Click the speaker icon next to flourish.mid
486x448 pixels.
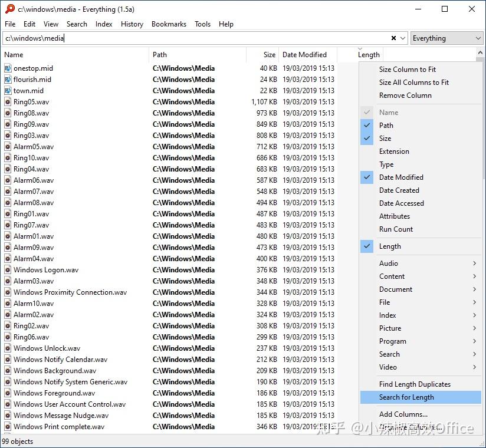7,80
